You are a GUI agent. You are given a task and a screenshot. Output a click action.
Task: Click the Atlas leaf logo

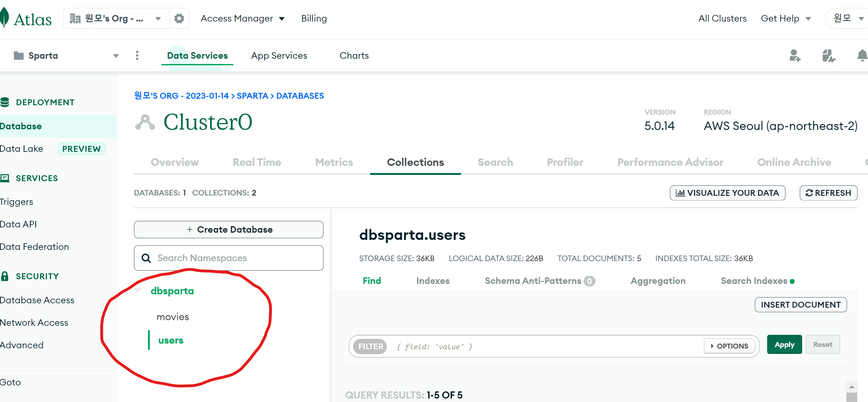(x=4, y=17)
